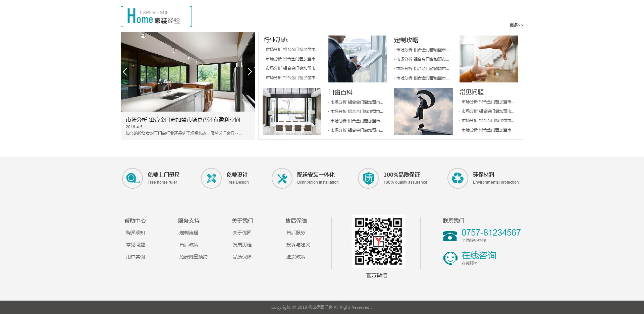Open the 免费测量预约 footer link
The width and height of the screenshot is (644, 314).
coord(194,257)
